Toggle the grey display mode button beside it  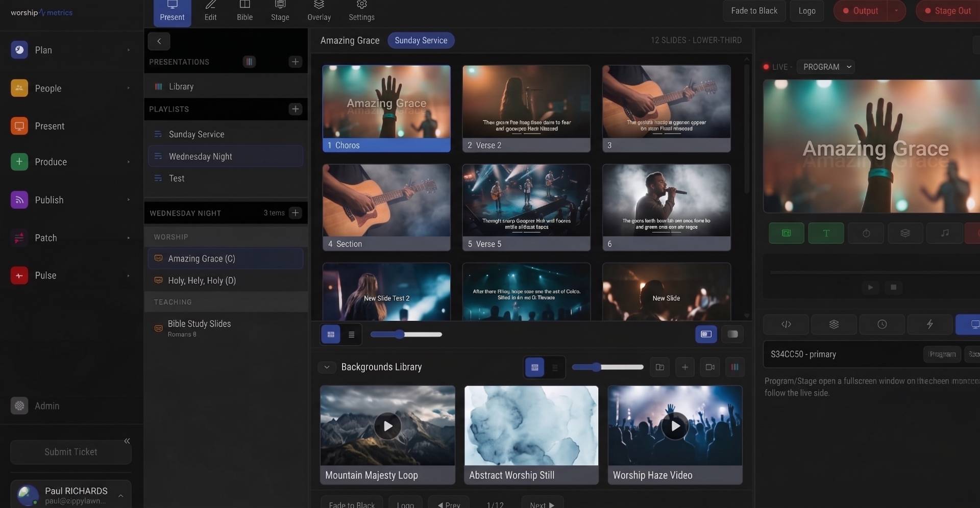(732, 335)
